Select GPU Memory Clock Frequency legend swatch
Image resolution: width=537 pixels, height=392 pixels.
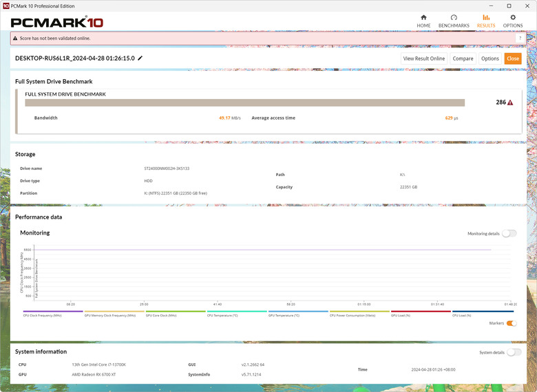[x=114, y=312]
